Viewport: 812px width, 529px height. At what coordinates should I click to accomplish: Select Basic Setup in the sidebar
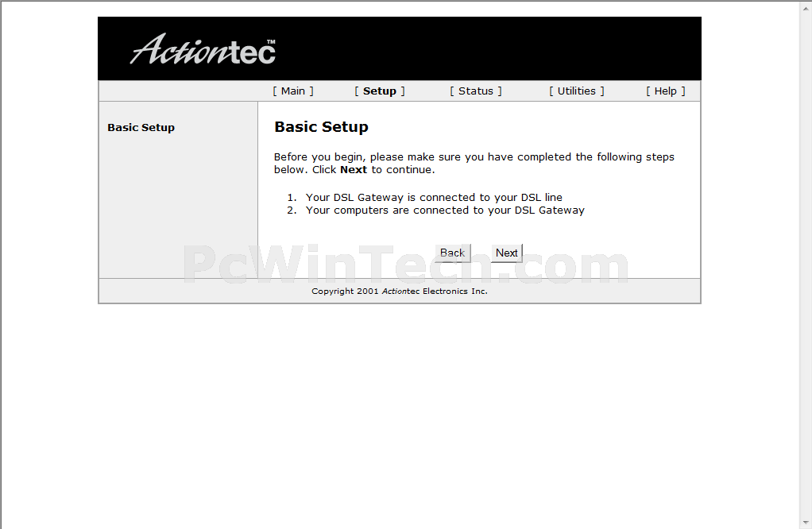click(141, 127)
